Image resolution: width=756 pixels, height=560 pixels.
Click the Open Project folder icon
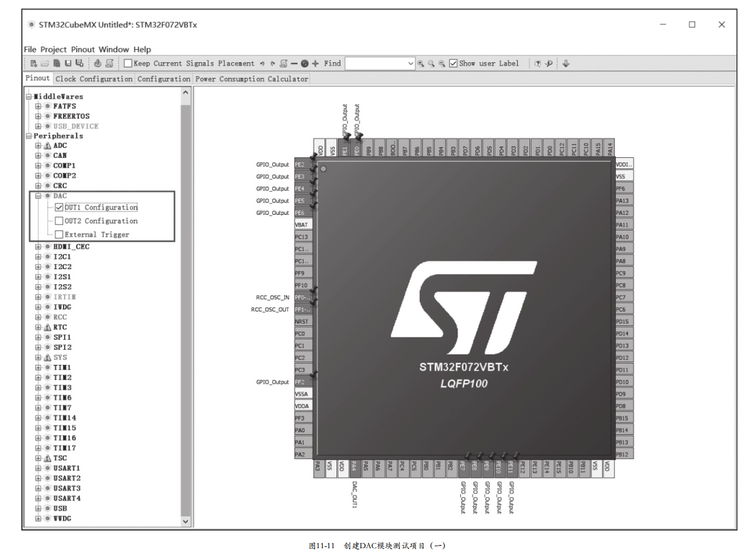click(x=45, y=63)
